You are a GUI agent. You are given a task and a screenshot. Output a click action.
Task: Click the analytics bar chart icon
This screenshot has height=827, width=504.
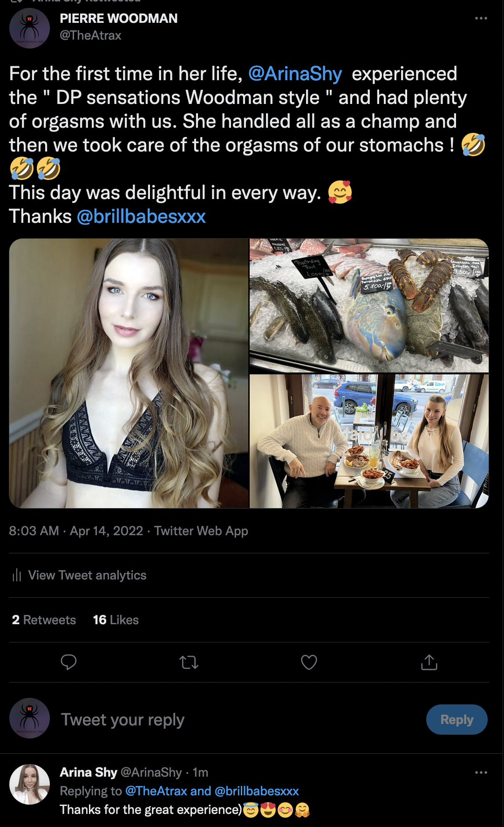pos(17,575)
